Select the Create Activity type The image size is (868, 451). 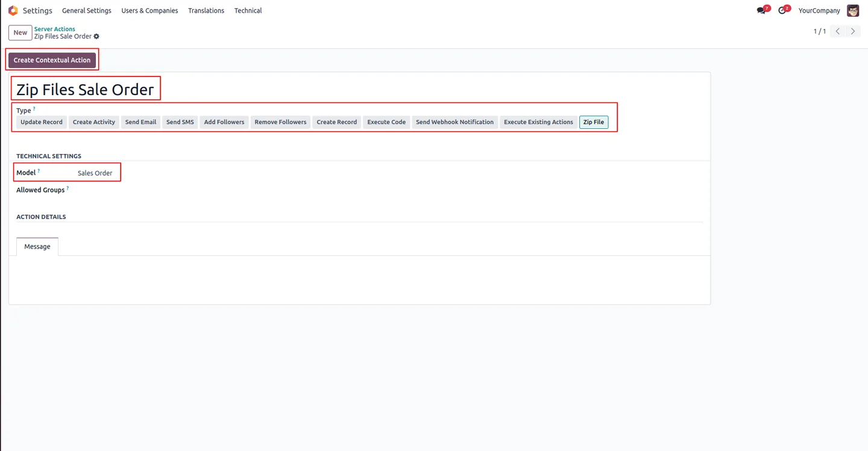pos(94,122)
